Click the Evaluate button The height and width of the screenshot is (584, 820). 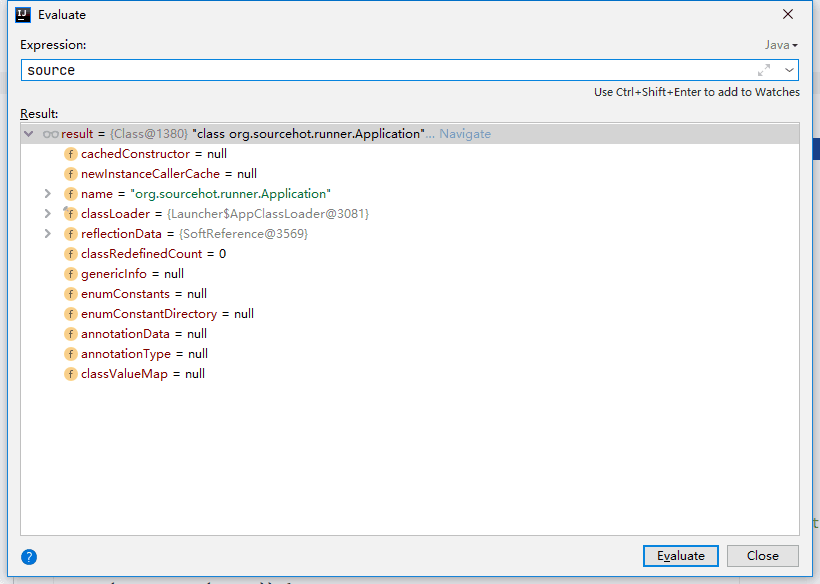[680, 556]
